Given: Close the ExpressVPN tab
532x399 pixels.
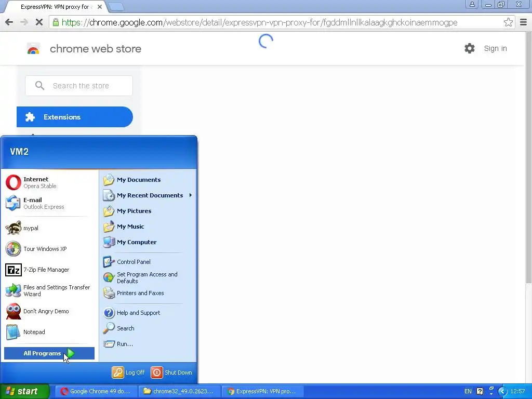Looking at the screenshot, I should click(x=100, y=7).
